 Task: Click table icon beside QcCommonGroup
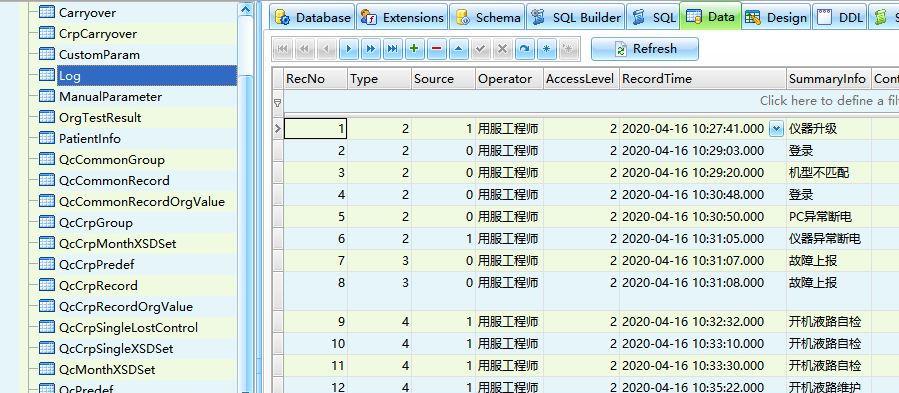[47, 159]
